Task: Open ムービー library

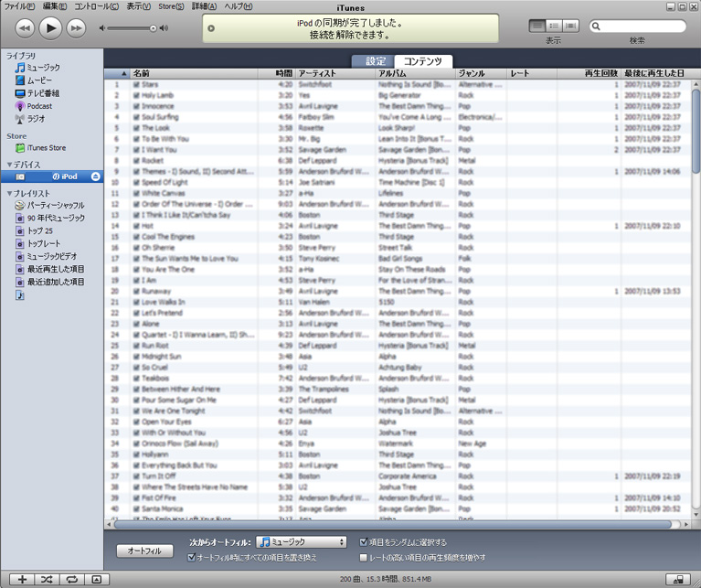Action: (34, 80)
